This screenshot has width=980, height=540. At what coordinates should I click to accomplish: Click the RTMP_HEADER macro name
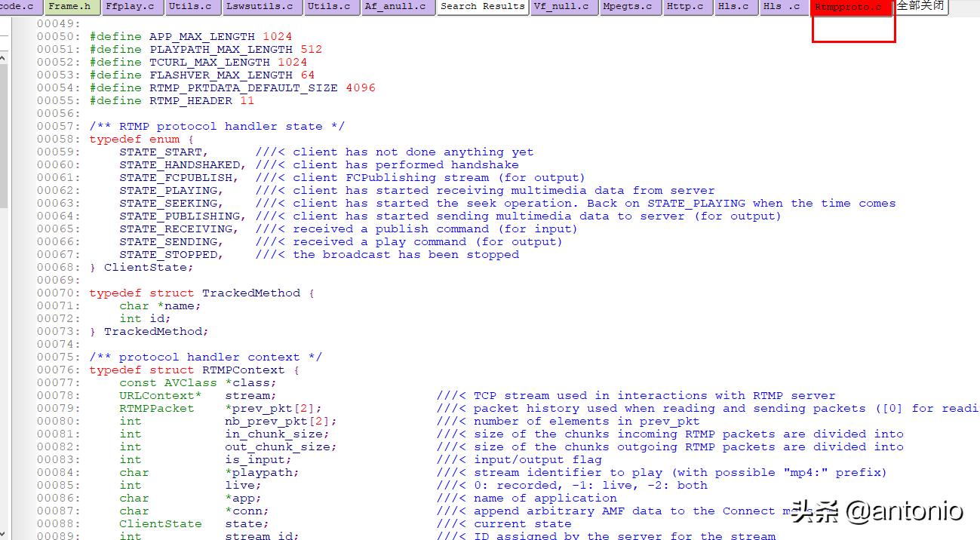(191, 100)
